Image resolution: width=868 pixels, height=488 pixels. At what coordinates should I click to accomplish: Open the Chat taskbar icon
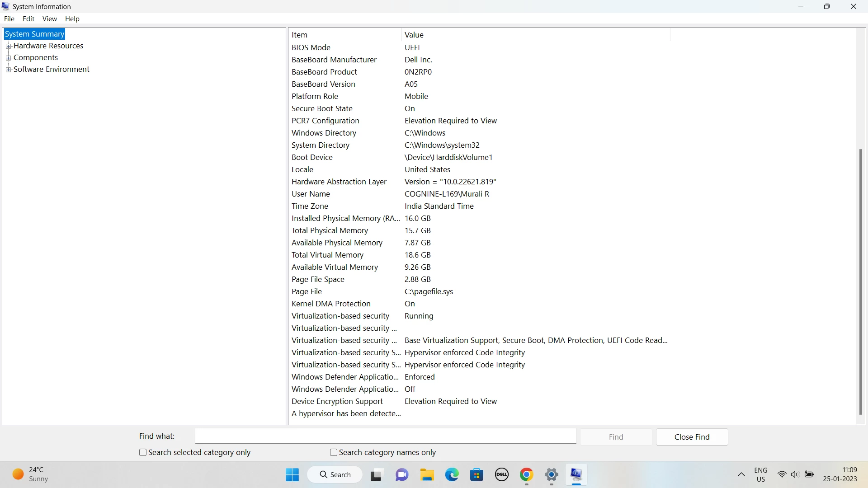pyautogui.click(x=401, y=474)
